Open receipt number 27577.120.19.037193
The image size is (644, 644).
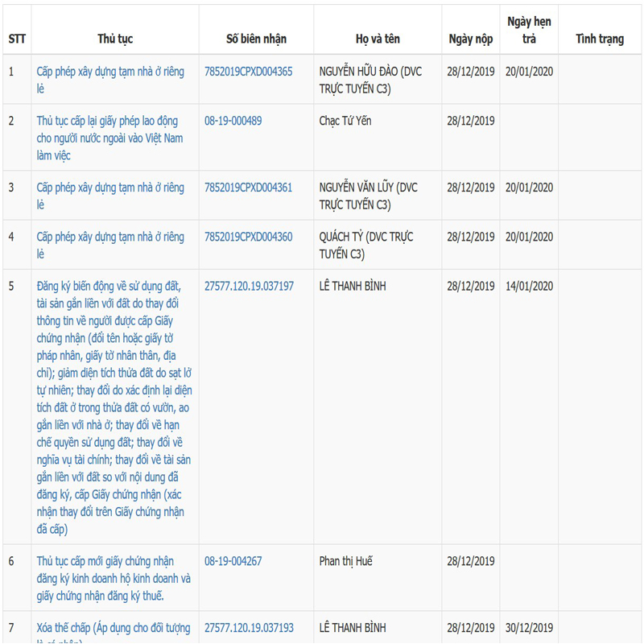pyautogui.click(x=249, y=627)
